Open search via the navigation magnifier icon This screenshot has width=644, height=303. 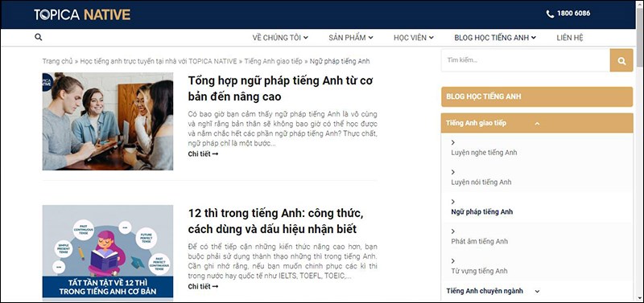(x=38, y=37)
